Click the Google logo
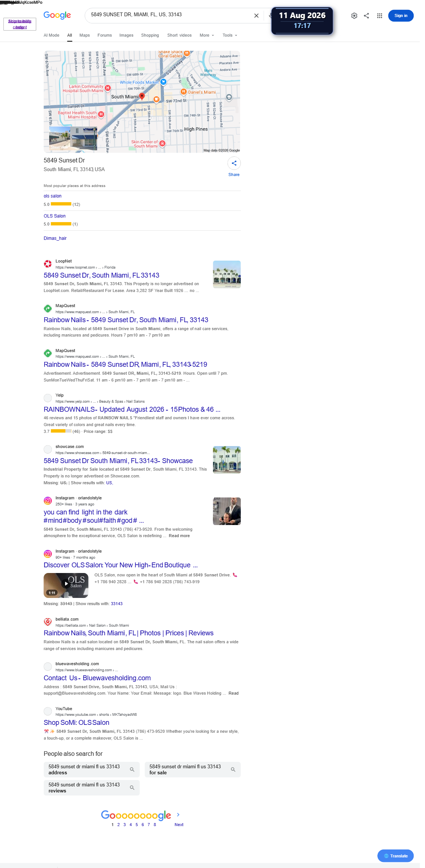 (x=57, y=15)
